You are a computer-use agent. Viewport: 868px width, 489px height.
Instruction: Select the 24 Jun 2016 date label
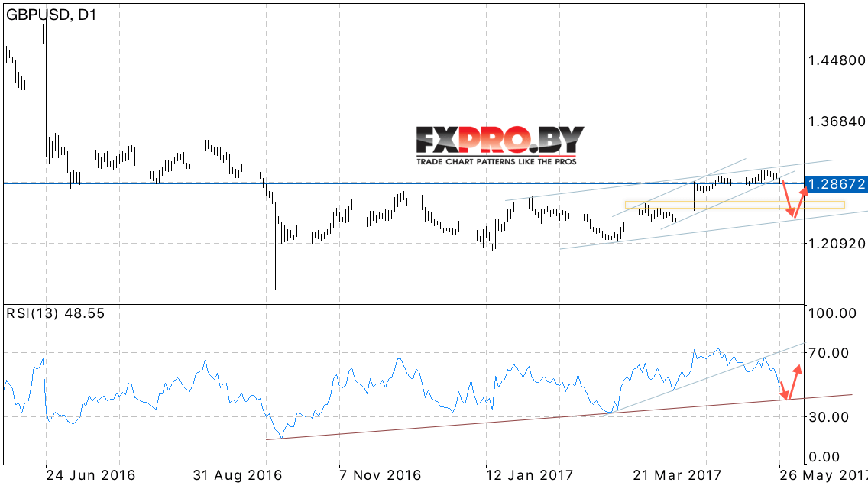point(91,475)
